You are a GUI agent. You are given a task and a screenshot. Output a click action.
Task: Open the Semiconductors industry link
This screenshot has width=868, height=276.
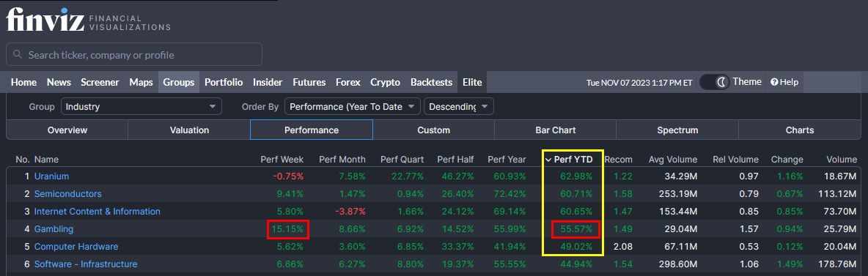pos(67,193)
